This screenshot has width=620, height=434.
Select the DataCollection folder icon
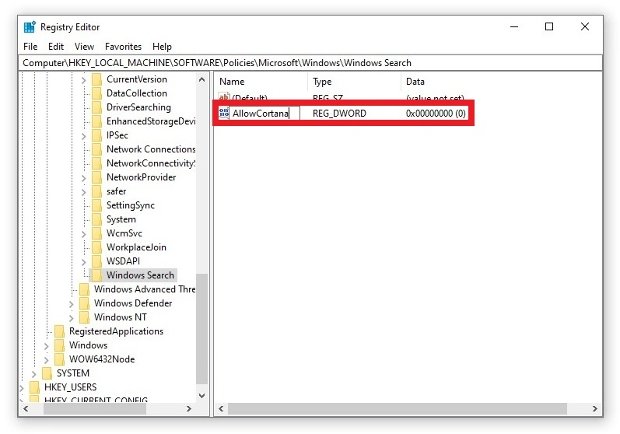[x=96, y=93]
